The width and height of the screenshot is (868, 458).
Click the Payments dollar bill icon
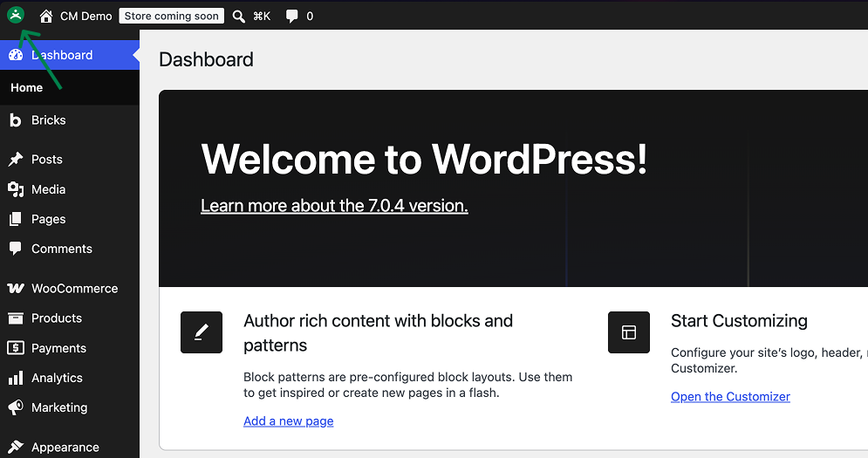16,348
